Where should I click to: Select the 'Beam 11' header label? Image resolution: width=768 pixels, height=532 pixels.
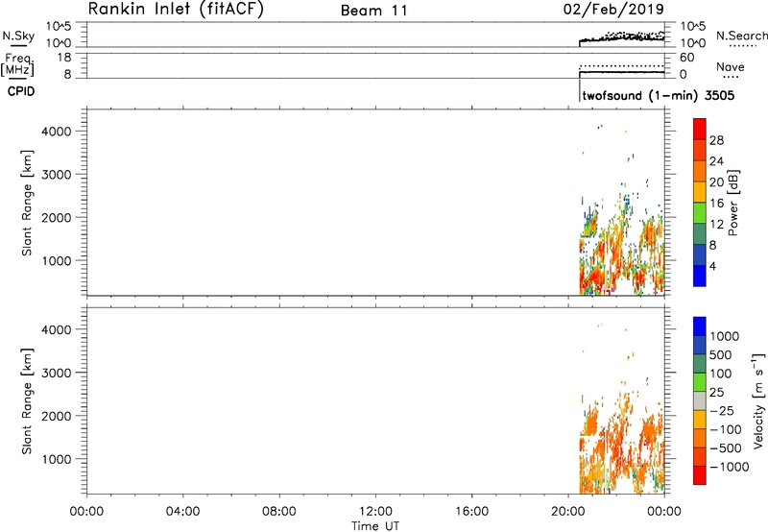(374, 11)
